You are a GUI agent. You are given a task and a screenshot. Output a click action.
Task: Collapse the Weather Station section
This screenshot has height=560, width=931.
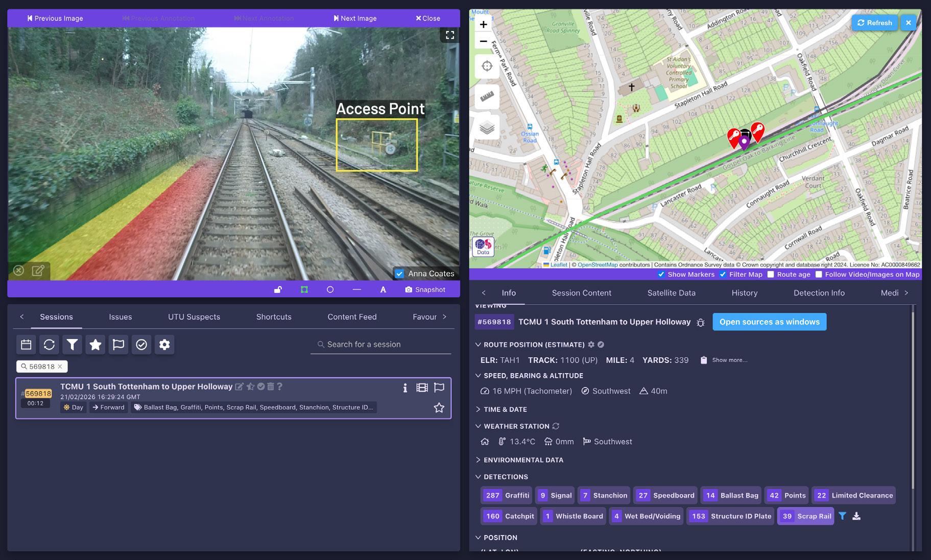478,426
